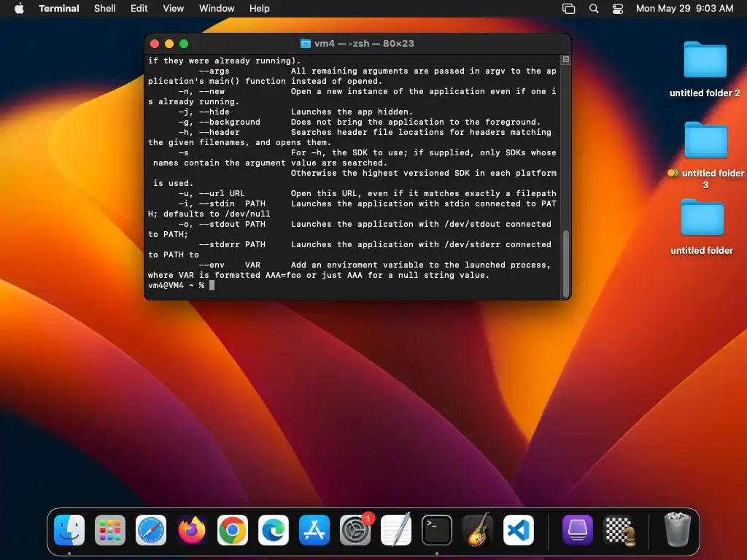
Task: Open the Window menu
Action: [217, 9]
